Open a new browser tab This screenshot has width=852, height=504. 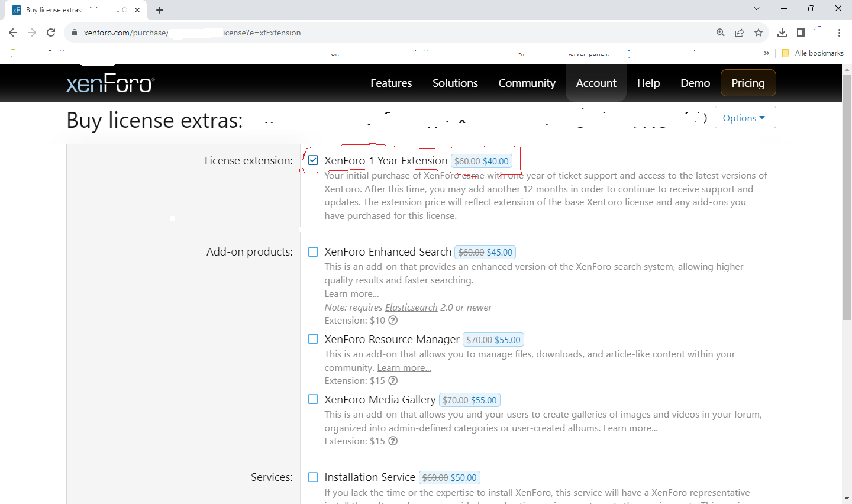tap(160, 10)
